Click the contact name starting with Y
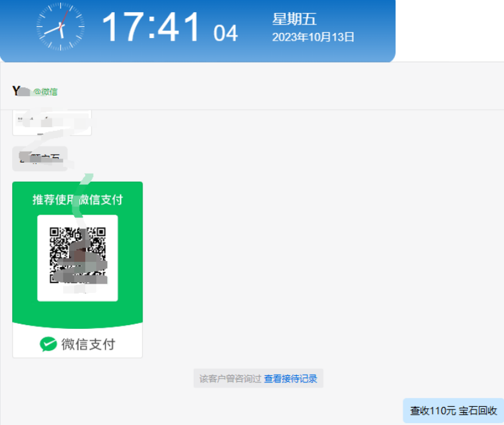Screen dimensions: 504x425 click(x=21, y=91)
